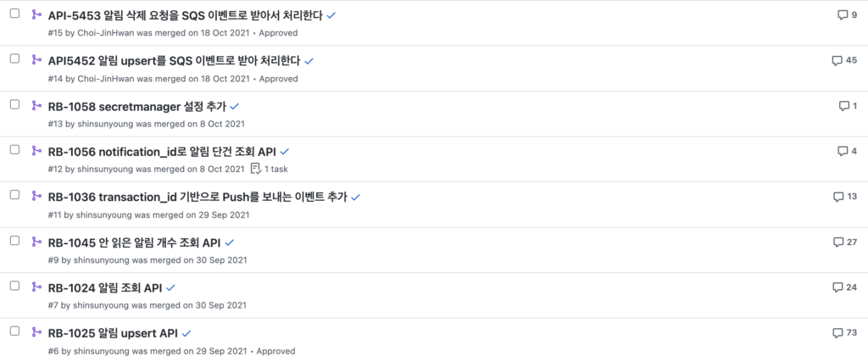Select the checkbox for API-5453 pull request
The width and height of the screenshot is (868, 362).
(x=15, y=14)
